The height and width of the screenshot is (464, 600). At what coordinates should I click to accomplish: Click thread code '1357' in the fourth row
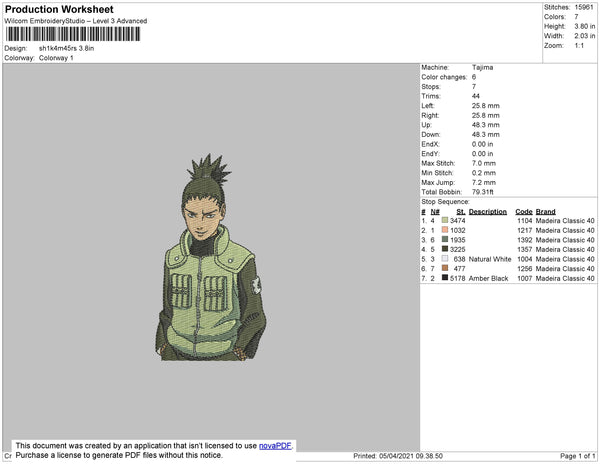[x=525, y=249]
